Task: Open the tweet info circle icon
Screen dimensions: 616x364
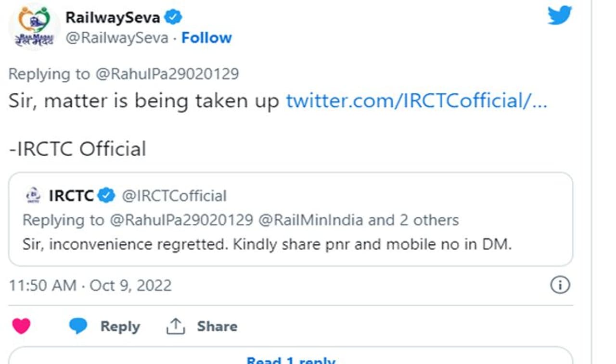Action: click(x=560, y=285)
